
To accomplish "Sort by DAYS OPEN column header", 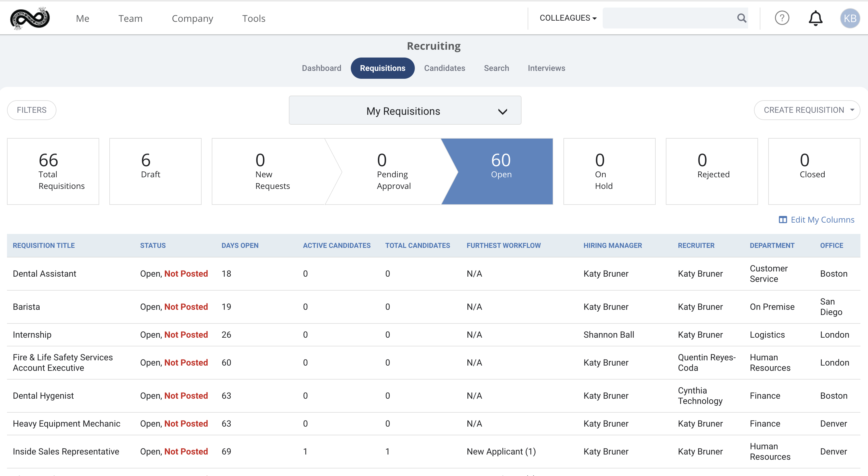I will point(240,245).
